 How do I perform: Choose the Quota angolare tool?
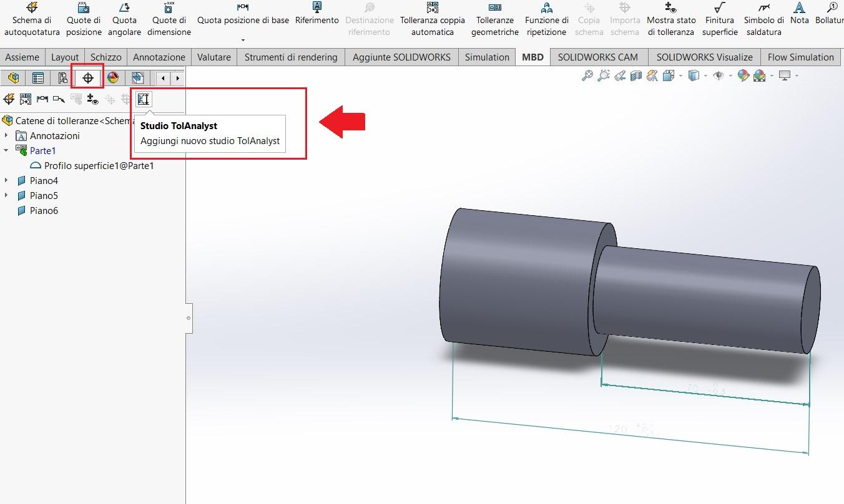tap(124, 19)
